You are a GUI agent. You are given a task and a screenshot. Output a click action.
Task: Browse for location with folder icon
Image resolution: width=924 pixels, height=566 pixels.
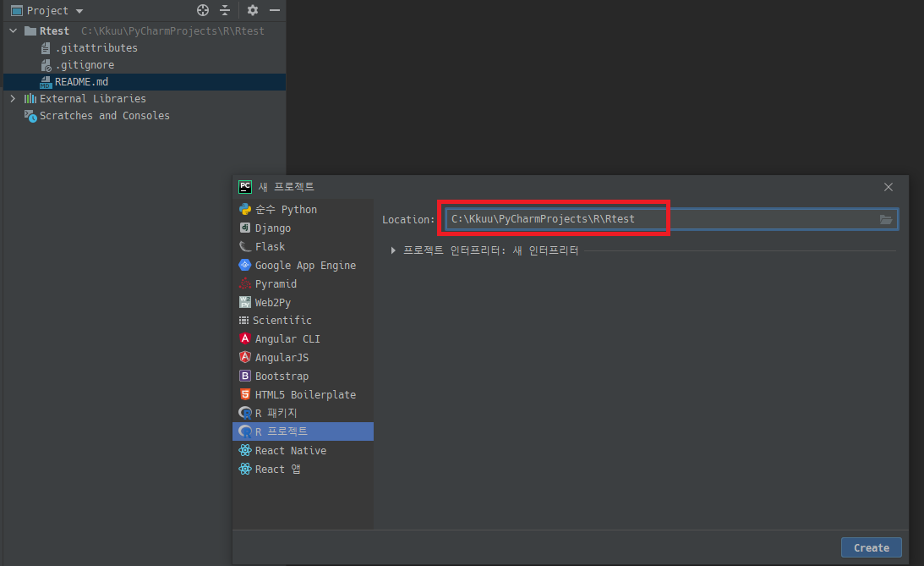coord(886,219)
